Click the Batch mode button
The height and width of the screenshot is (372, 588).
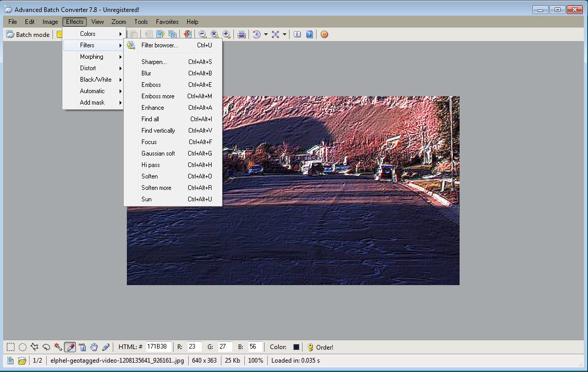[x=28, y=34]
